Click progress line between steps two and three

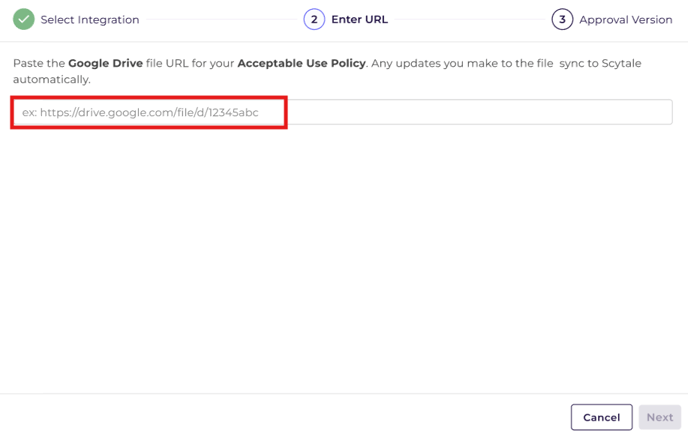pyautogui.click(x=470, y=19)
